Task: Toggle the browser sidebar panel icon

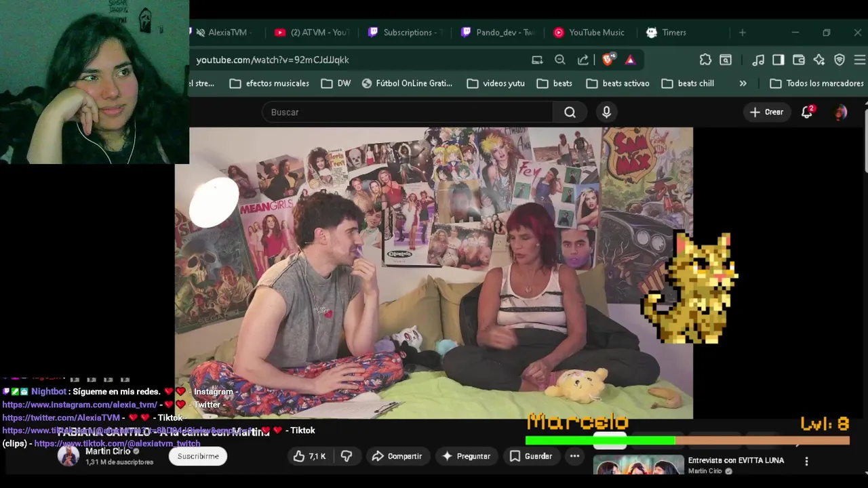Action: pyautogui.click(x=778, y=60)
